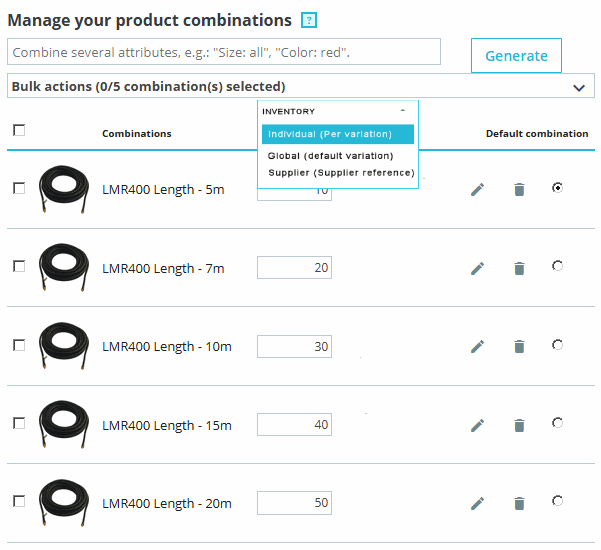
Task: Select Supplier (Supplier reference) option
Action: coord(340,172)
